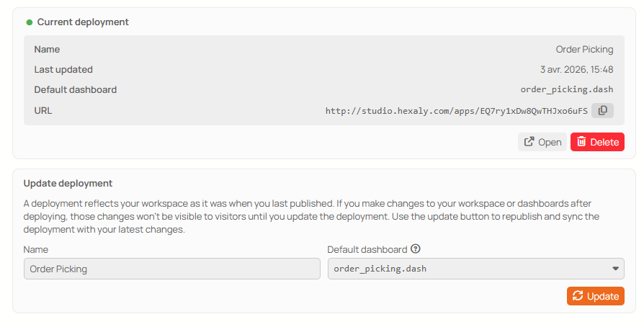Click the Update deployment heading

[x=68, y=183]
